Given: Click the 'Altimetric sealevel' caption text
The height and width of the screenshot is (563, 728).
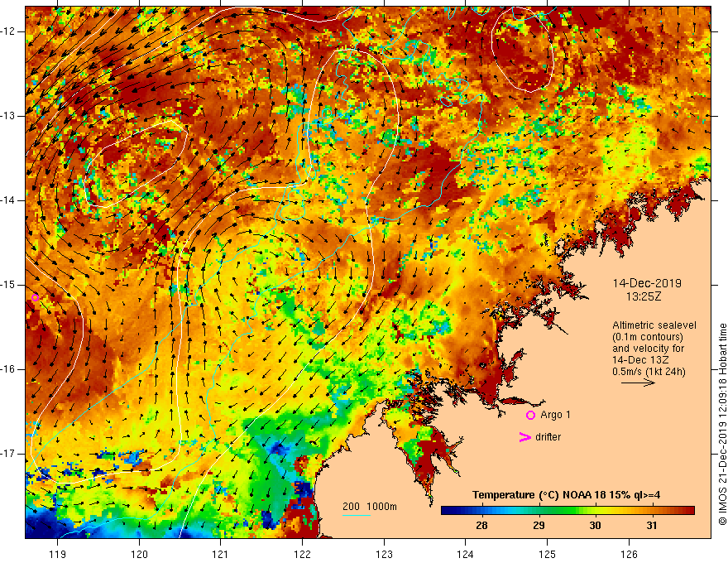Looking at the screenshot, I should click(x=654, y=325).
